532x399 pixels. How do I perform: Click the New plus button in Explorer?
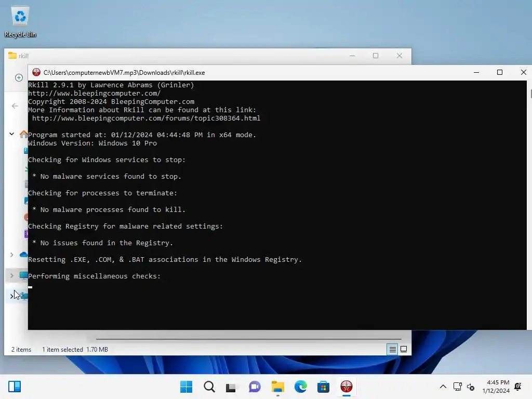point(19,78)
